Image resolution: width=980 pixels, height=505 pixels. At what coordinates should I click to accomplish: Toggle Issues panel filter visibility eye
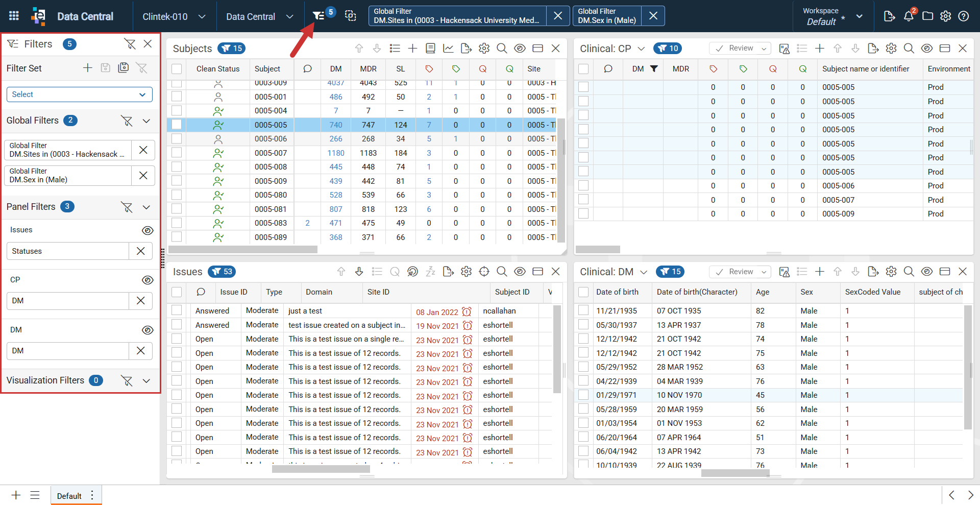coord(148,230)
